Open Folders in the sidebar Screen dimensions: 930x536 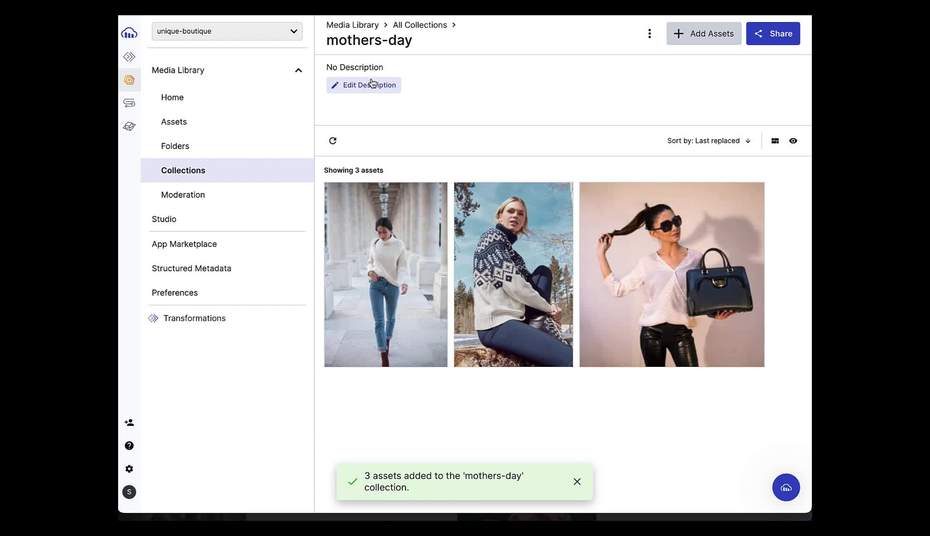click(175, 146)
